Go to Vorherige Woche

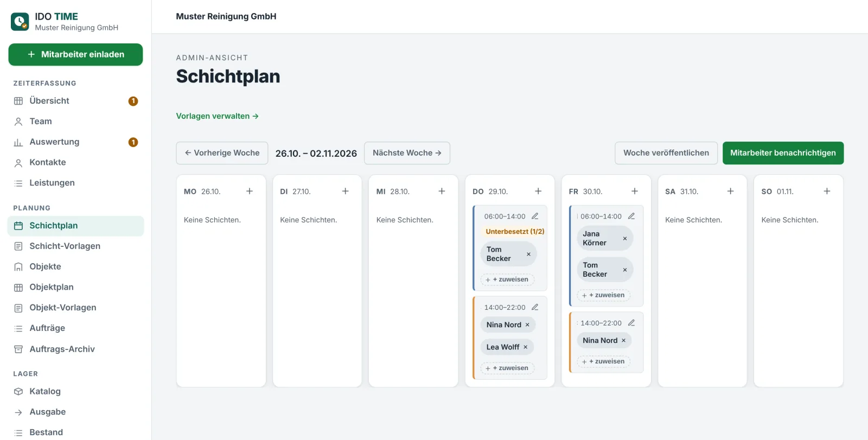(222, 153)
